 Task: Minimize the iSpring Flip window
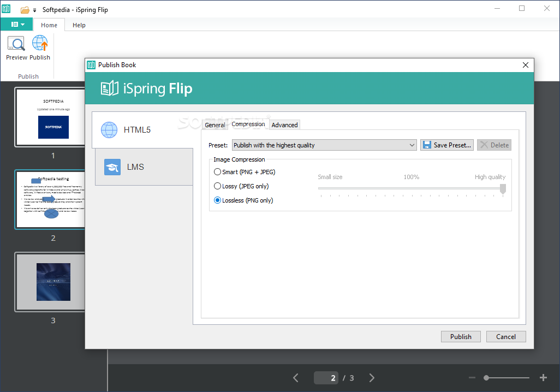[x=497, y=9]
